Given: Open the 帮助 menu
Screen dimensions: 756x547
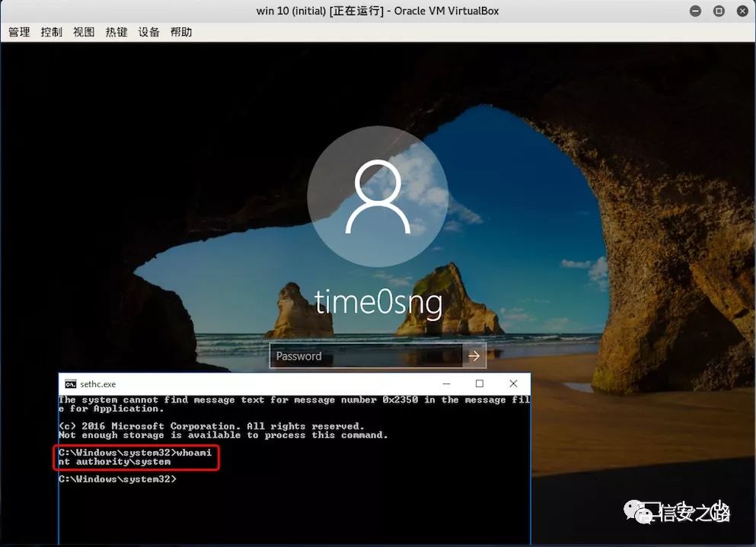Looking at the screenshot, I should [x=181, y=32].
